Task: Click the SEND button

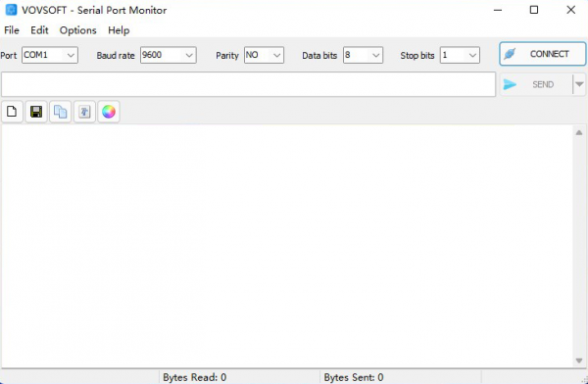Action: click(536, 84)
